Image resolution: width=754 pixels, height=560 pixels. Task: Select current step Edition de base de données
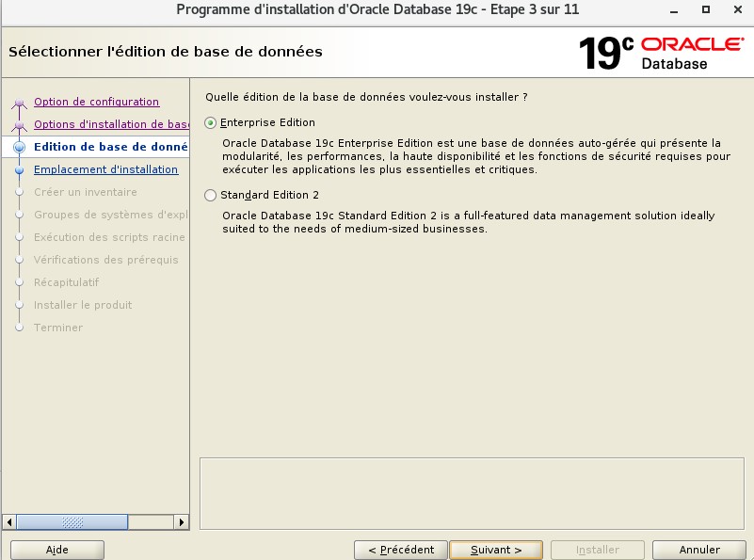110,147
